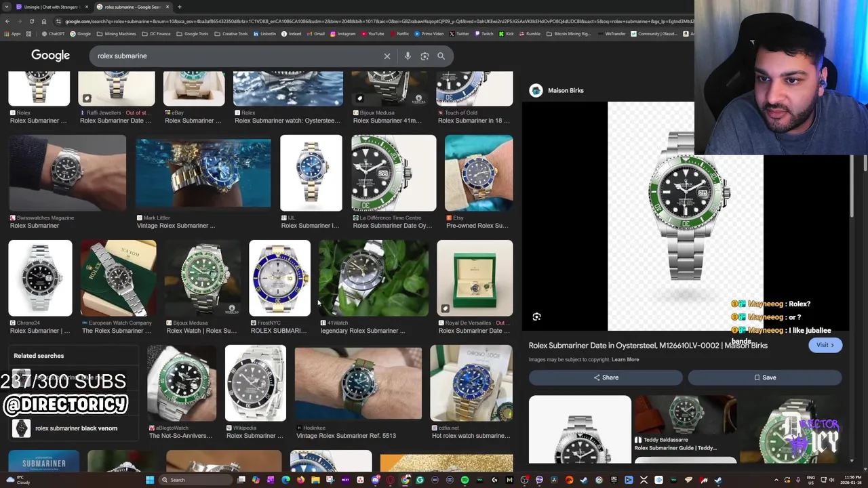The height and width of the screenshot is (488, 868).
Task: Share the selected image result
Action: (x=606, y=378)
